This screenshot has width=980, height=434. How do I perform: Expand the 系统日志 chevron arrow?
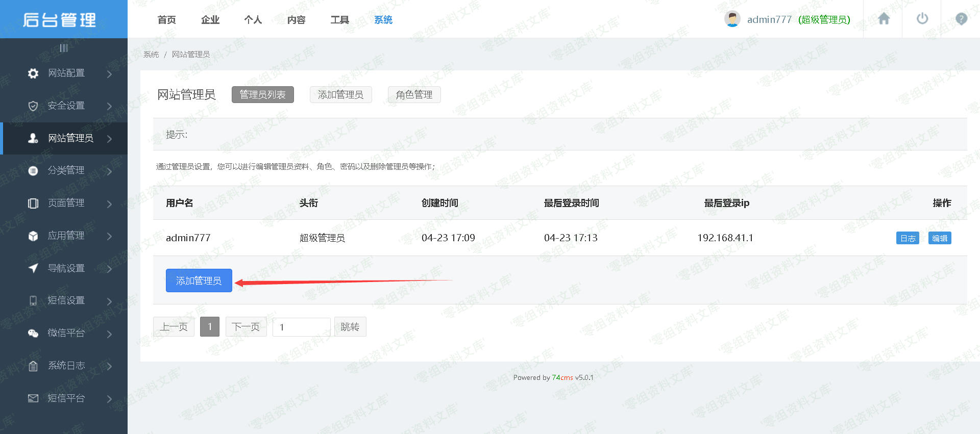[x=109, y=366]
